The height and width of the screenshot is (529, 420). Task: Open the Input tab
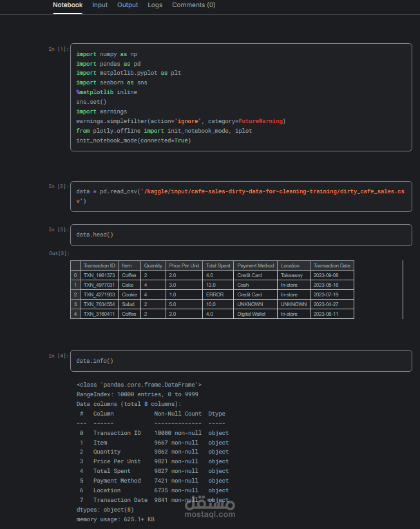[100, 5]
